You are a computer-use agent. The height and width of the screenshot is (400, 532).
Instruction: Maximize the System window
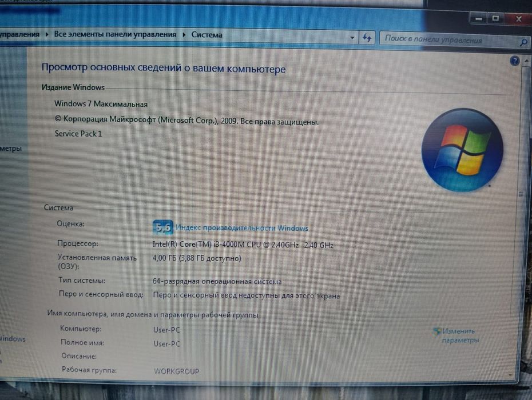(x=495, y=18)
